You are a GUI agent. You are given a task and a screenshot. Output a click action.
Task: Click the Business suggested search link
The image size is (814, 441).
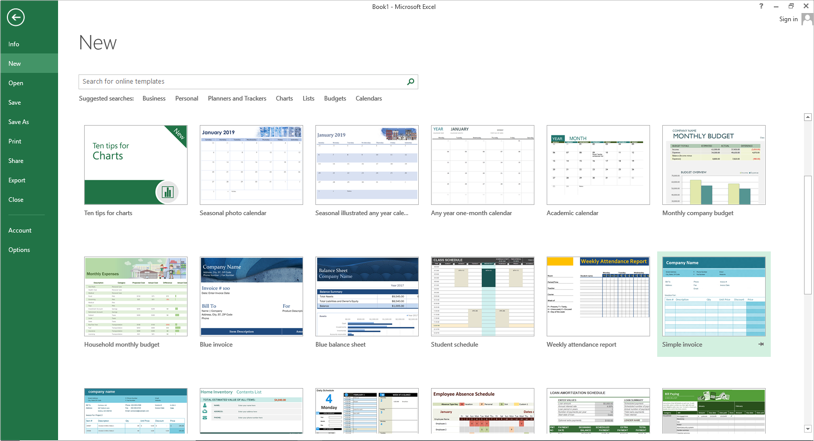click(154, 99)
